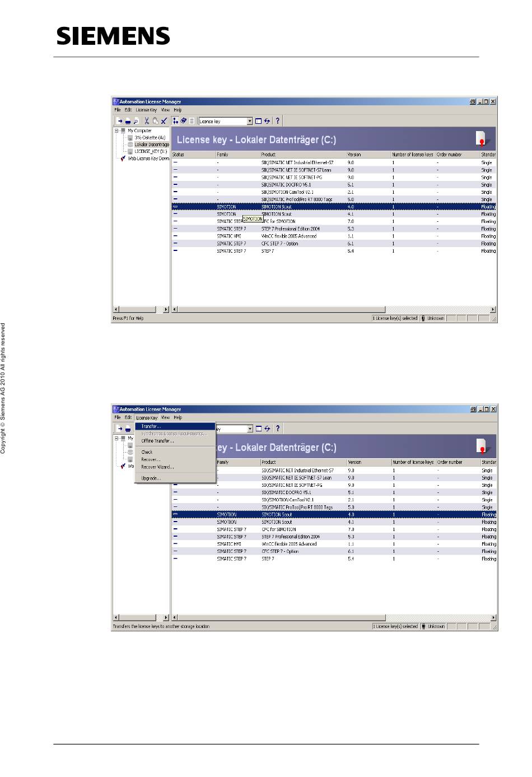Viewport: 532px width, 777px height.
Task: Choose 'Recover Wizard...' menu entry
Action: pyautogui.click(x=175, y=467)
